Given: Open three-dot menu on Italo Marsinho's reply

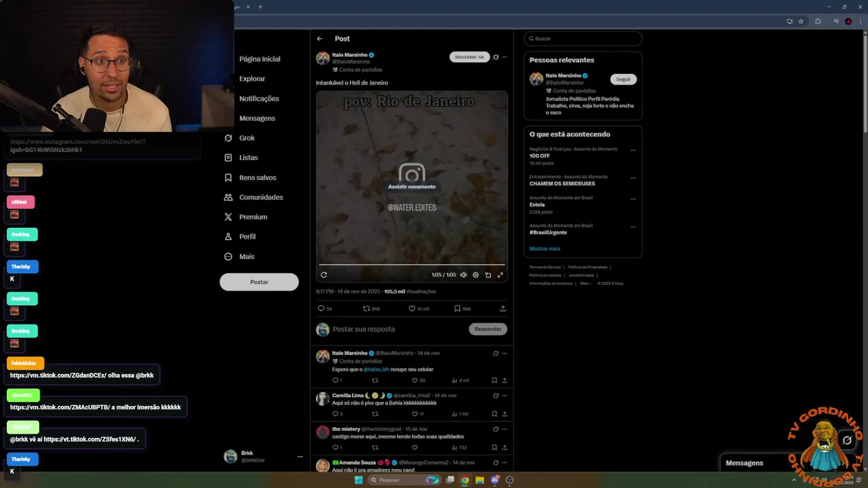Looking at the screenshot, I should (505, 353).
